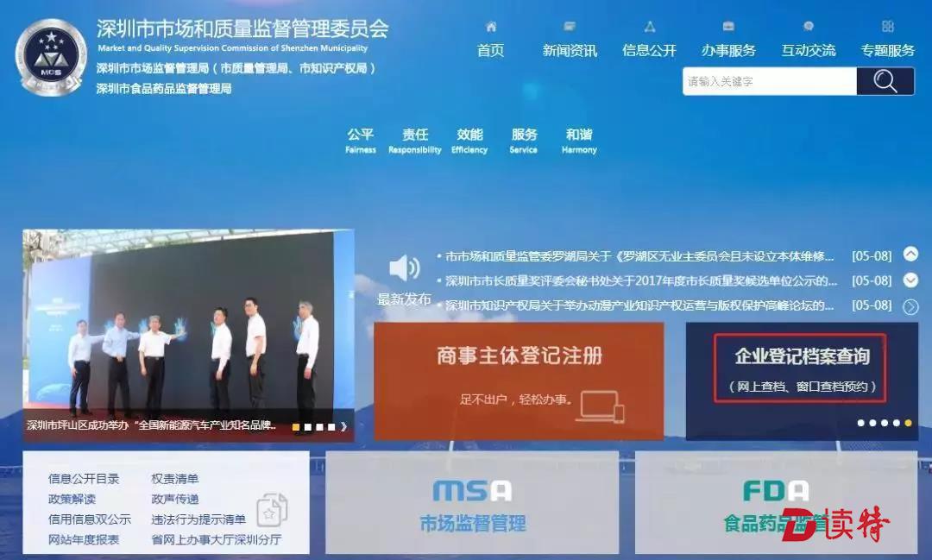Viewport: 932px width, 560px height.
Task: Advance the slideshow with the 》 arrow
Action: (x=343, y=426)
